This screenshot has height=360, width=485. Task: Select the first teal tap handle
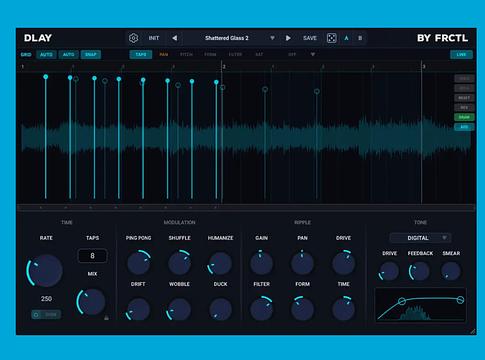click(46, 77)
